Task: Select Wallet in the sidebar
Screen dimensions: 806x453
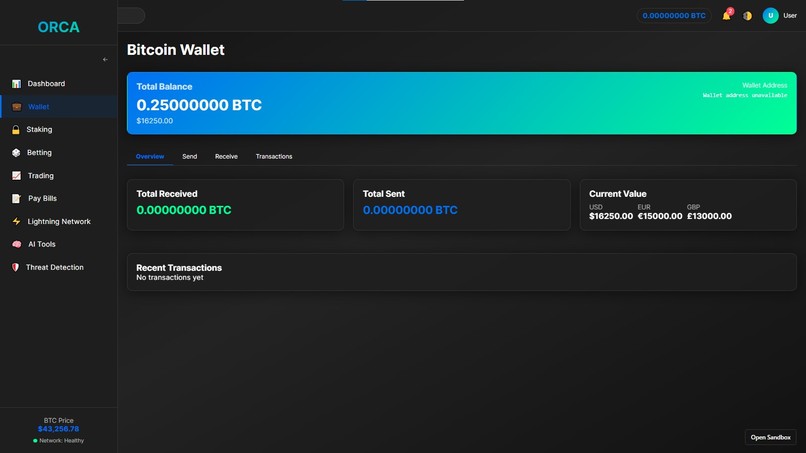Action: 59,106
